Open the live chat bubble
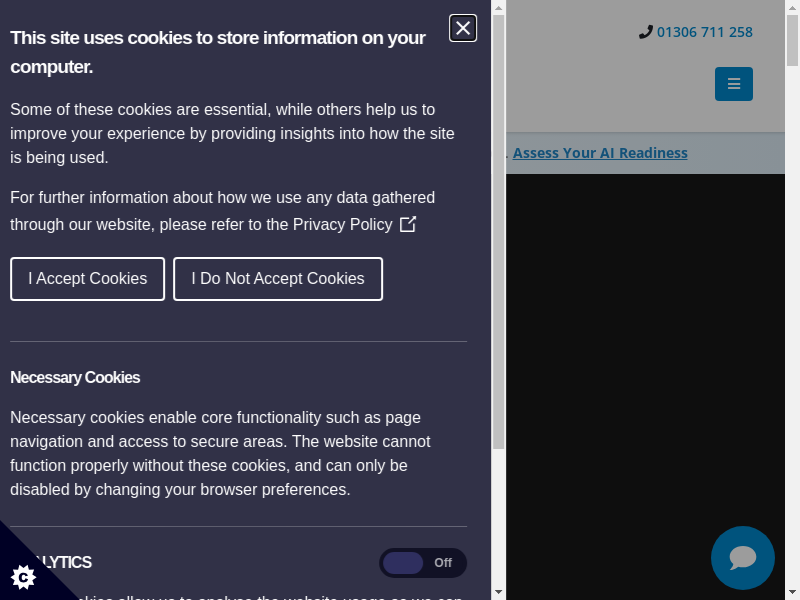Screen dimensions: 800x600 coord(743,558)
